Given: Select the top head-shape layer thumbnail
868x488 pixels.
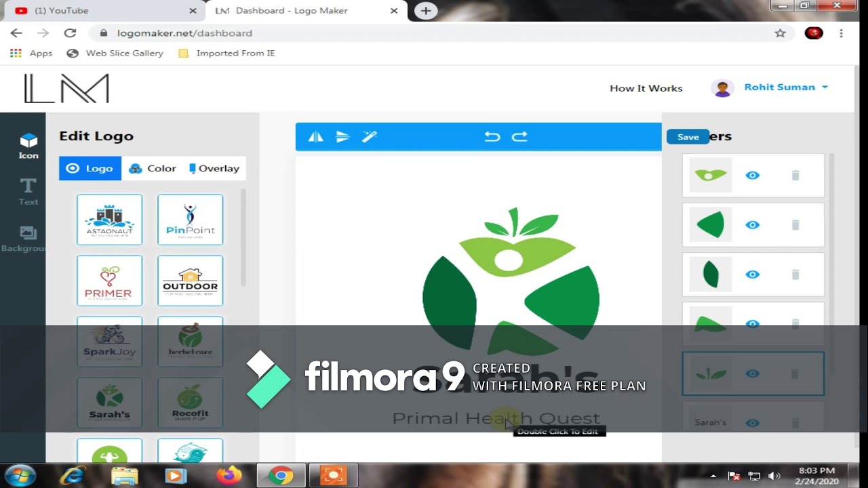Looking at the screenshot, I should coord(711,176).
